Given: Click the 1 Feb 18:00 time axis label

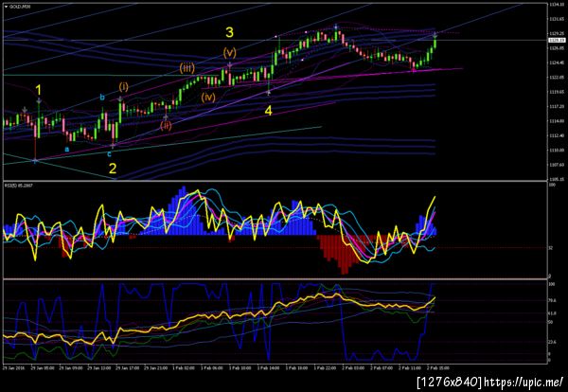Looking at the screenshot, I should tap(297, 367).
